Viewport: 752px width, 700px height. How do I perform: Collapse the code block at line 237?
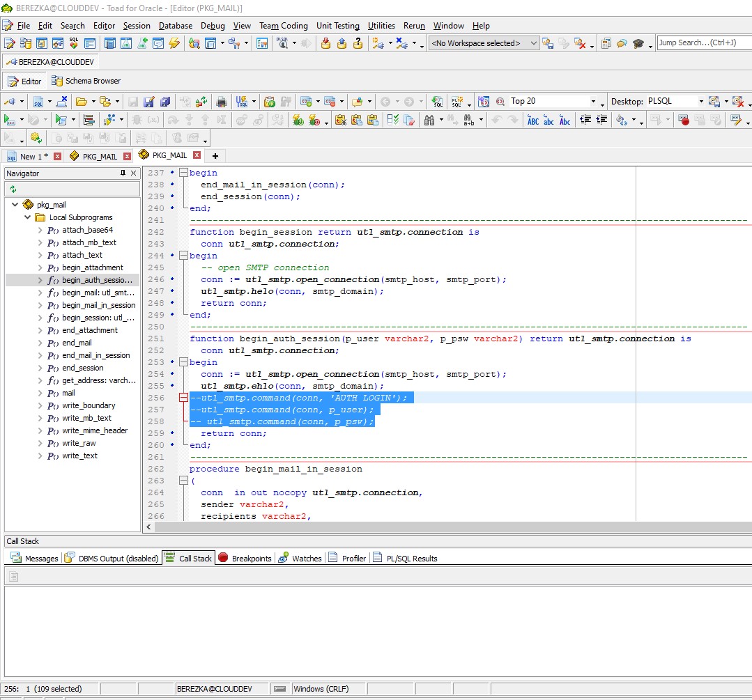[x=183, y=173]
